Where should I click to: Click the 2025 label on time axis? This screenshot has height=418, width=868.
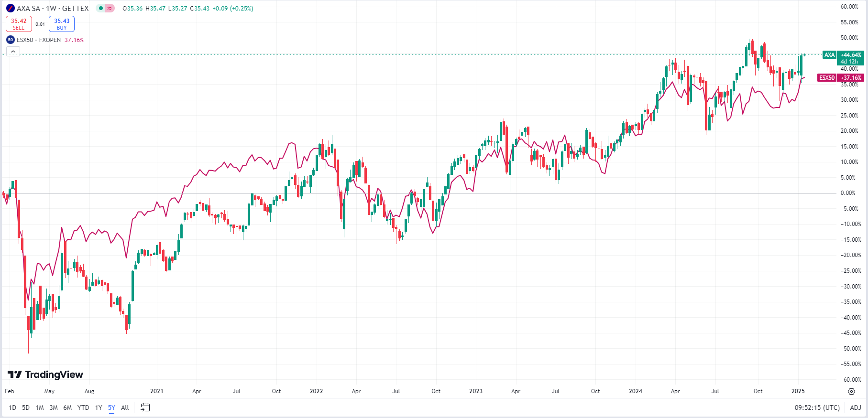coord(798,391)
